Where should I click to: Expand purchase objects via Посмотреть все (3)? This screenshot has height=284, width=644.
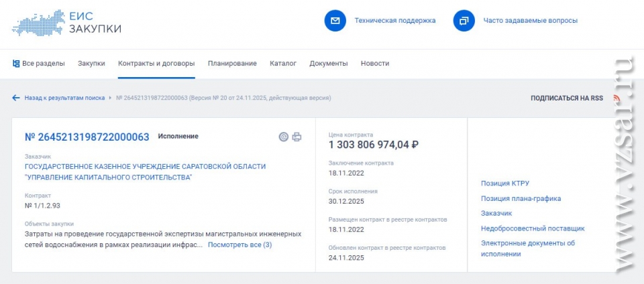click(x=239, y=245)
